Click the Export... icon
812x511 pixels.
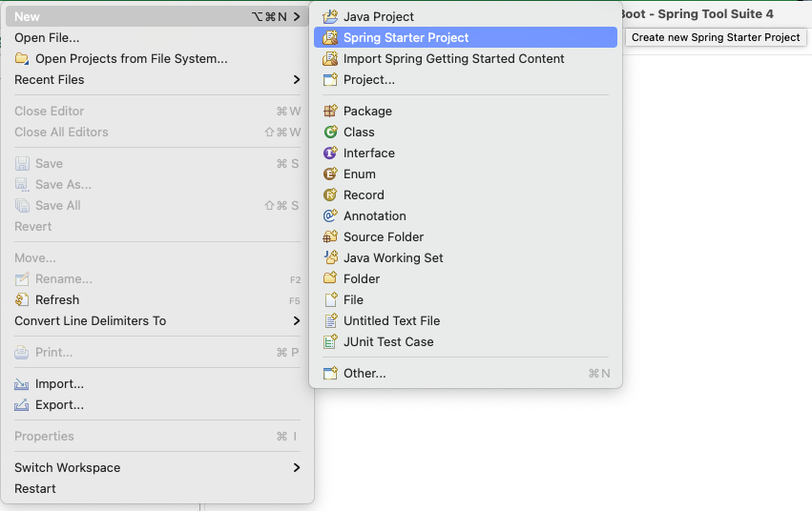point(22,404)
